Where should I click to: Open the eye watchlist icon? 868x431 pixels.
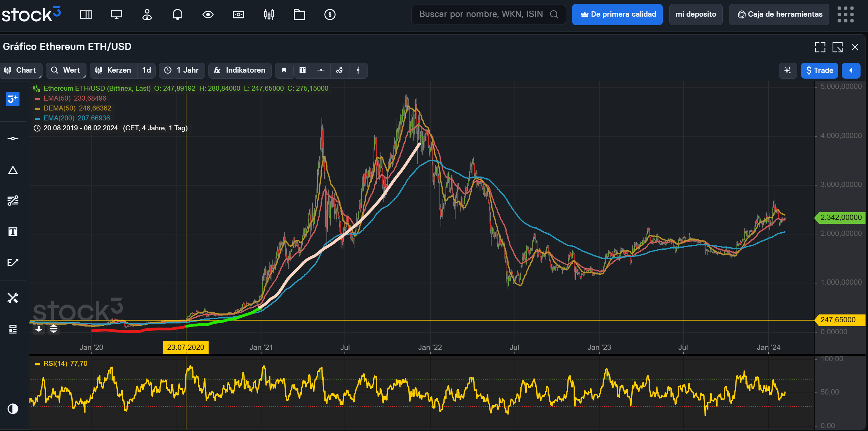208,15
